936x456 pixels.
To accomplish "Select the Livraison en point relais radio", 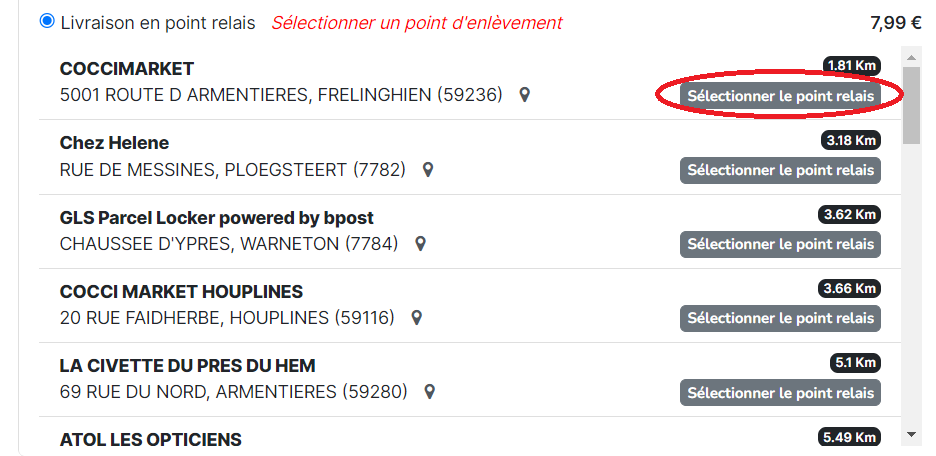I will point(47,22).
